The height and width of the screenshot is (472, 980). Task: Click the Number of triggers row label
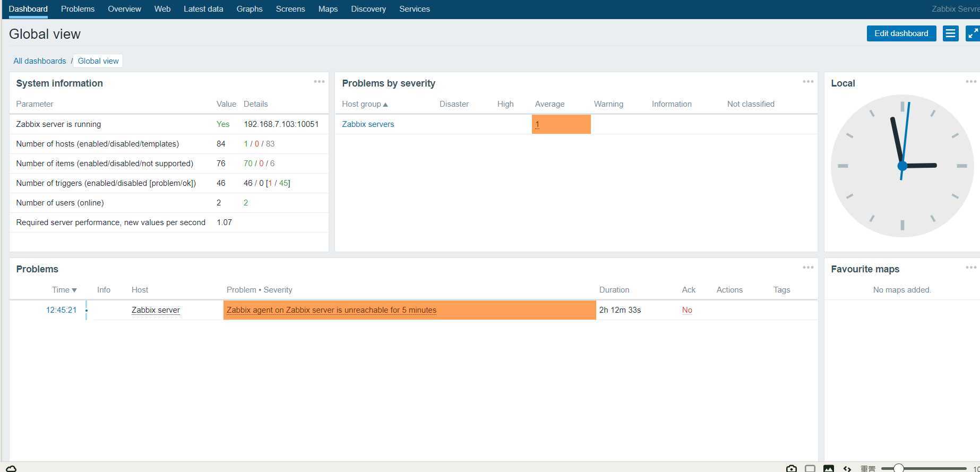pos(106,183)
